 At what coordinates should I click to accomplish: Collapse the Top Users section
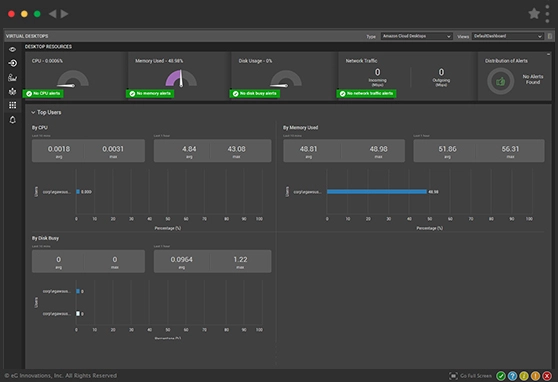[33, 112]
